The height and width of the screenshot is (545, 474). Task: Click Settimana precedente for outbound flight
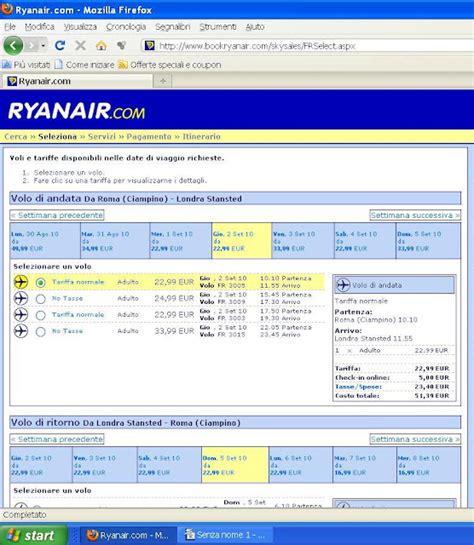(x=57, y=215)
